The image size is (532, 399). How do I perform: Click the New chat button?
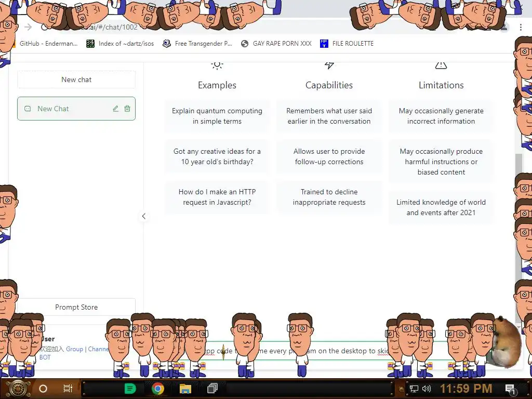tap(76, 79)
